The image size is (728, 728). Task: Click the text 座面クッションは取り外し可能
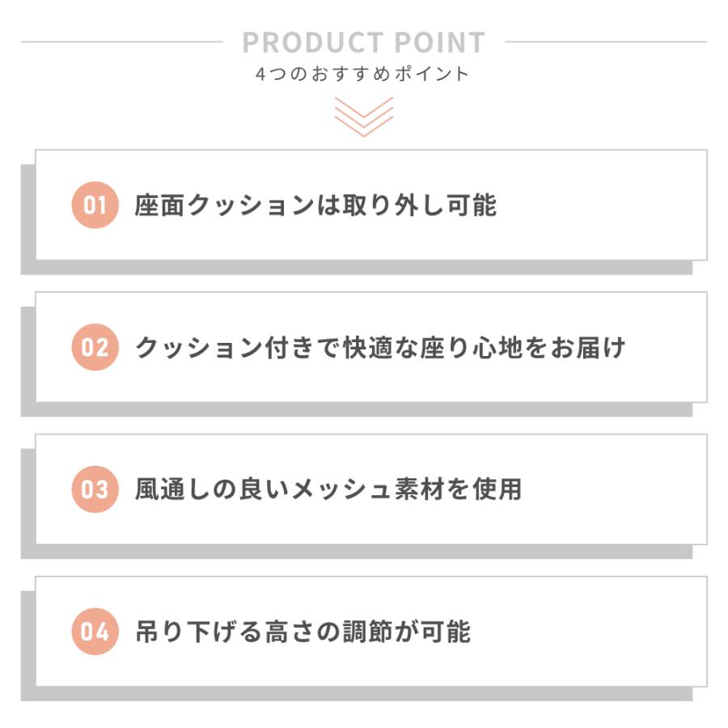(x=315, y=205)
